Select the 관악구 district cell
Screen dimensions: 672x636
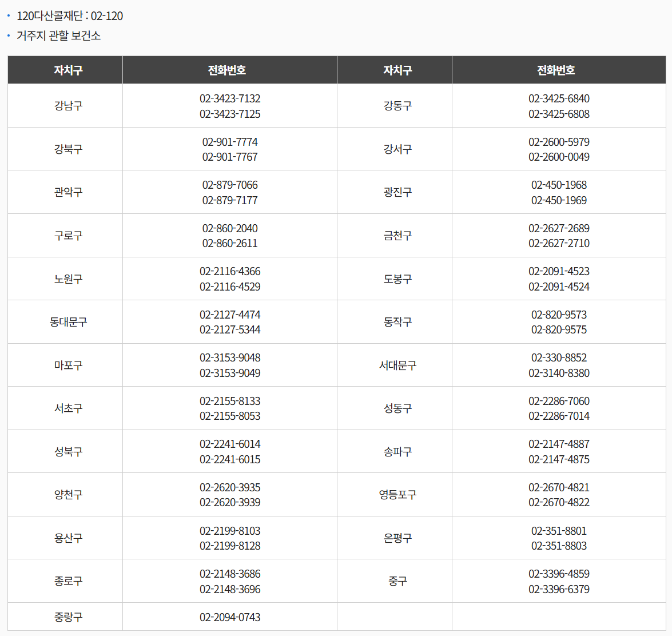tap(68, 192)
